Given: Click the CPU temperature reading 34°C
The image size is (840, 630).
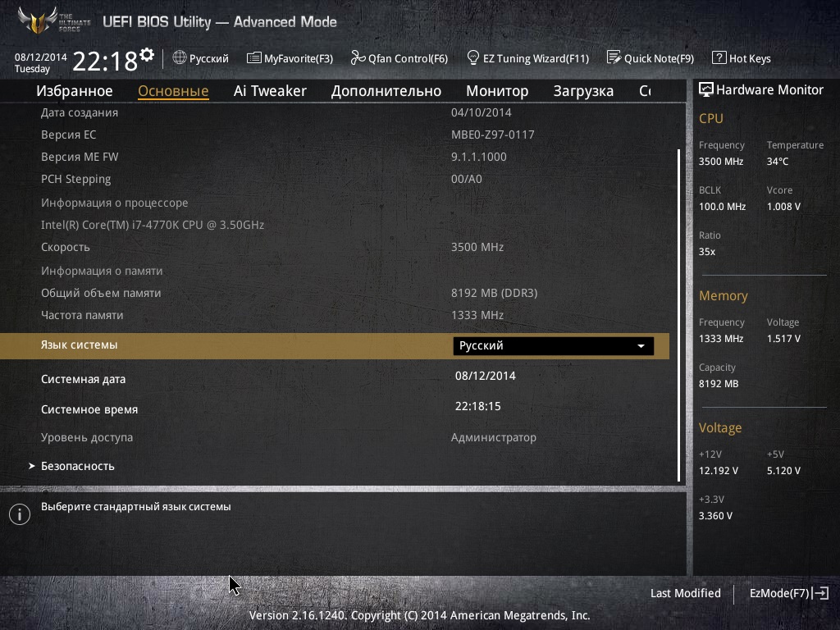Looking at the screenshot, I should (778, 162).
